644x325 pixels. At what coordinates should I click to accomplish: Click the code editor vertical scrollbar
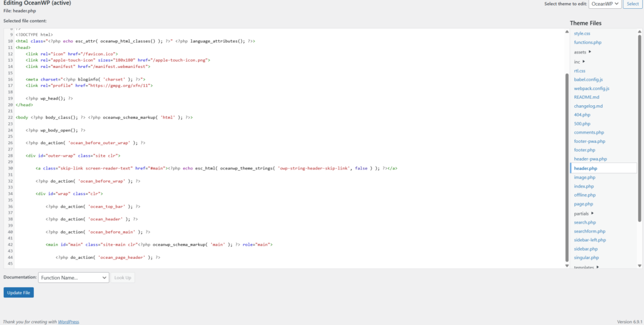point(567,164)
